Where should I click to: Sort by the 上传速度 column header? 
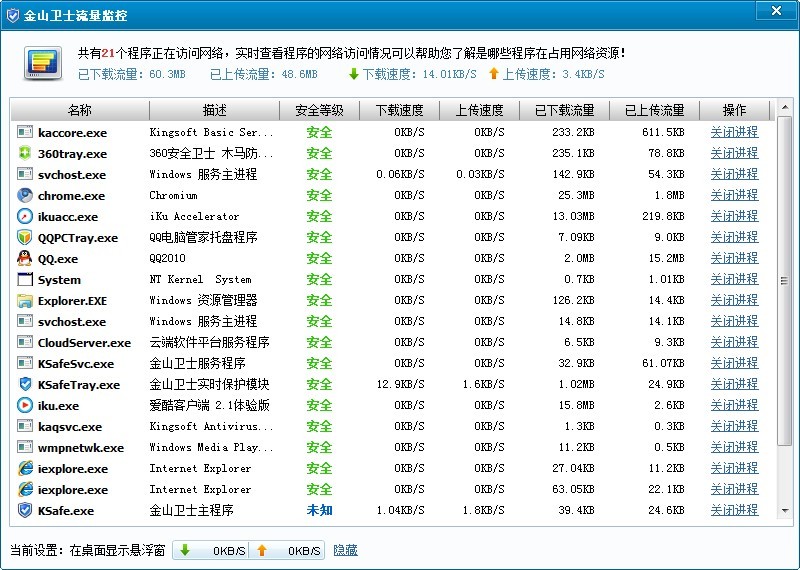tap(480, 110)
